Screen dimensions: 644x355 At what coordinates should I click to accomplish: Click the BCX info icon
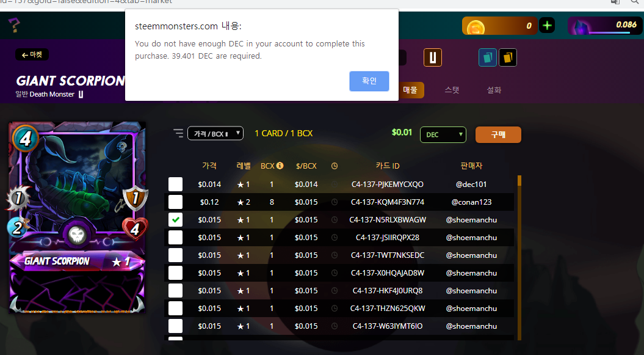280,166
